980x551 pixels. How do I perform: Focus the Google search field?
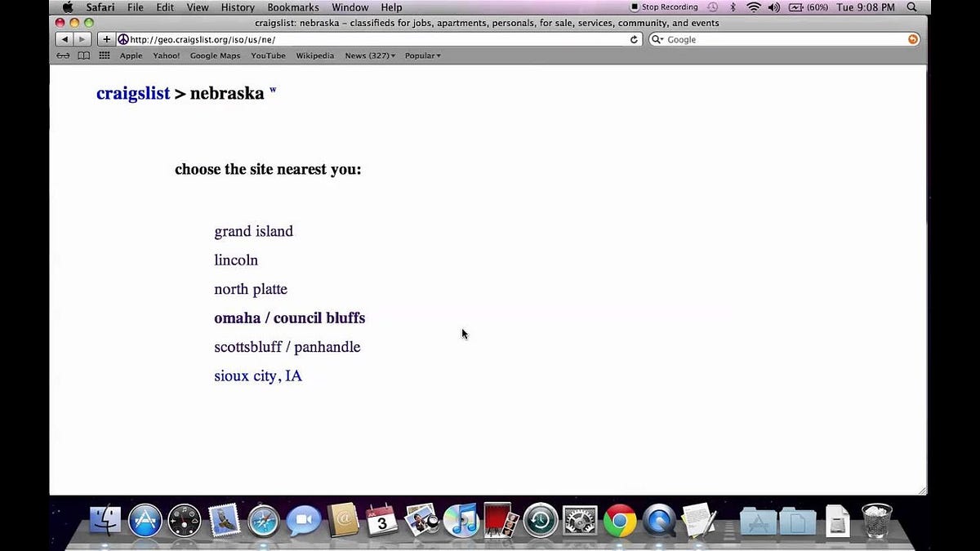[784, 39]
